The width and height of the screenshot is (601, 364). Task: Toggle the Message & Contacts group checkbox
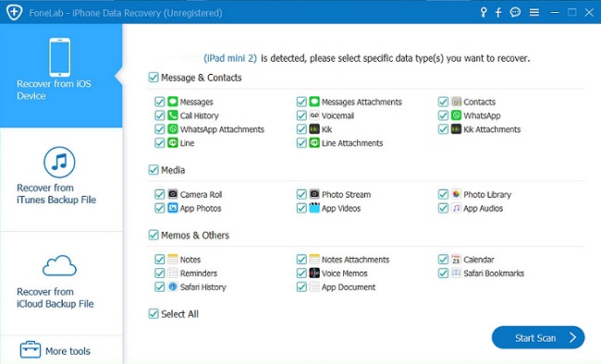153,78
